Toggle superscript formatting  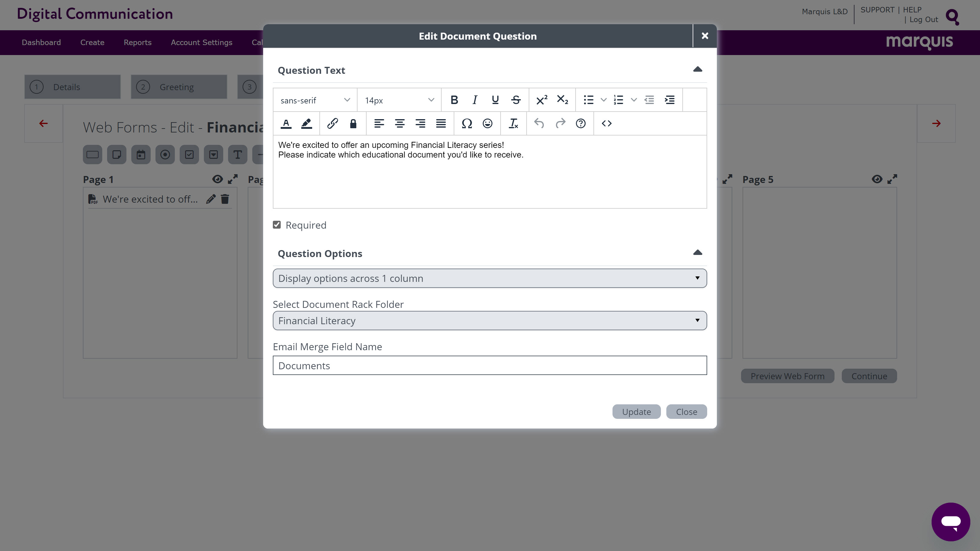tap(542, 100)
